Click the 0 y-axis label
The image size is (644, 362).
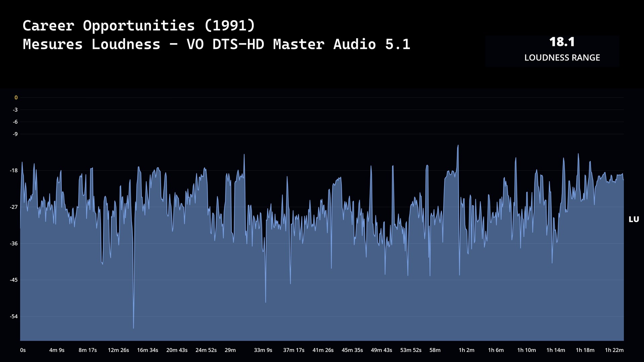click(16, 98)
